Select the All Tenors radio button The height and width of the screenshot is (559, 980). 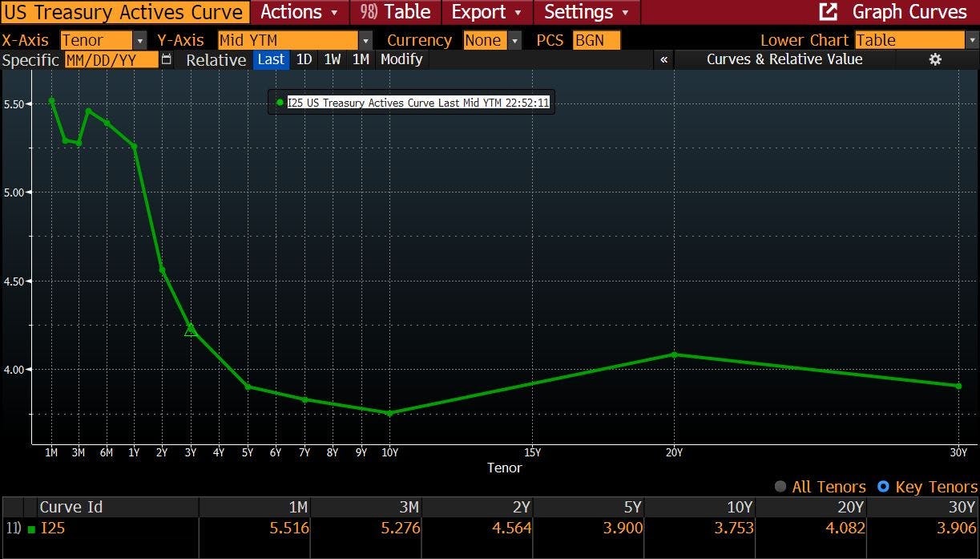(780, 487)
